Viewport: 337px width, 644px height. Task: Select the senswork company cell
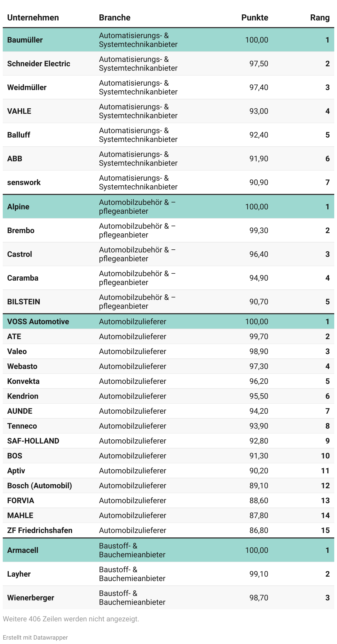pos(24,182)
